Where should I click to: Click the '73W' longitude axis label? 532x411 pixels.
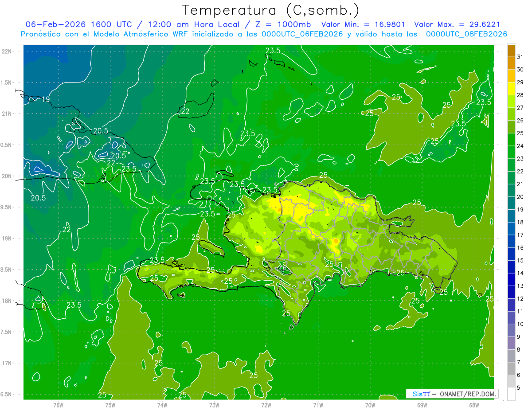point(214,405)
